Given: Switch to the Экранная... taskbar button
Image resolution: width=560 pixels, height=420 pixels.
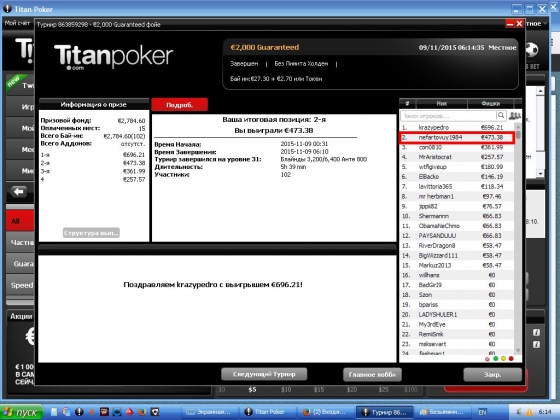Looking at the screenshot, I should pyautogui.click(x=210, y=412).
